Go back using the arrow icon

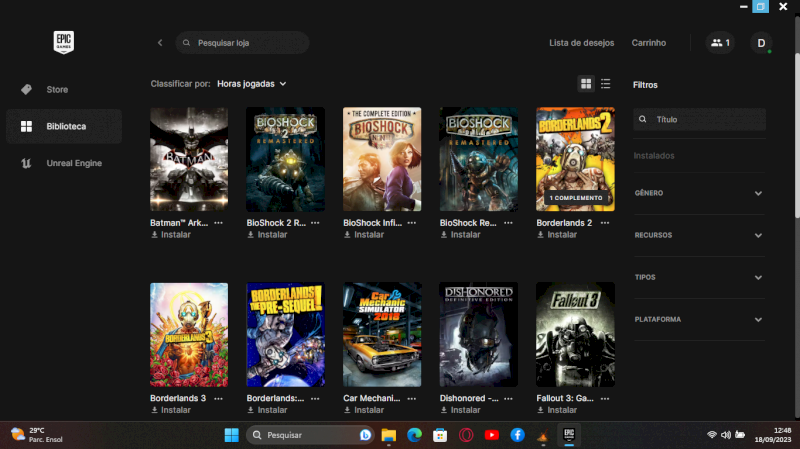tap(160, 43)
